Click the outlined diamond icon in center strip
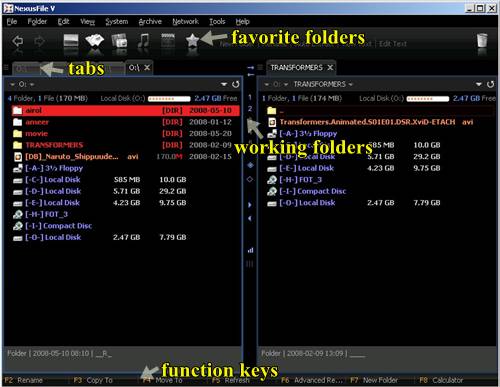Image resolution: width=500 pixels, height=387 pixels. point(250,179)
